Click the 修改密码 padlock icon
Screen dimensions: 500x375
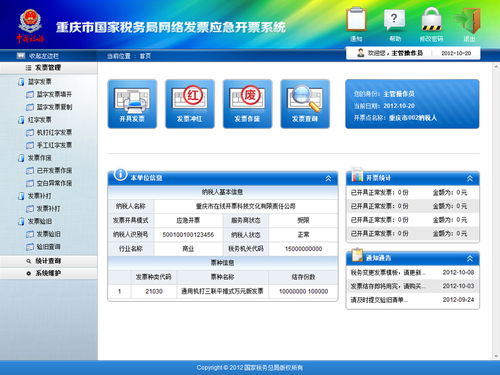pos(432,24)
